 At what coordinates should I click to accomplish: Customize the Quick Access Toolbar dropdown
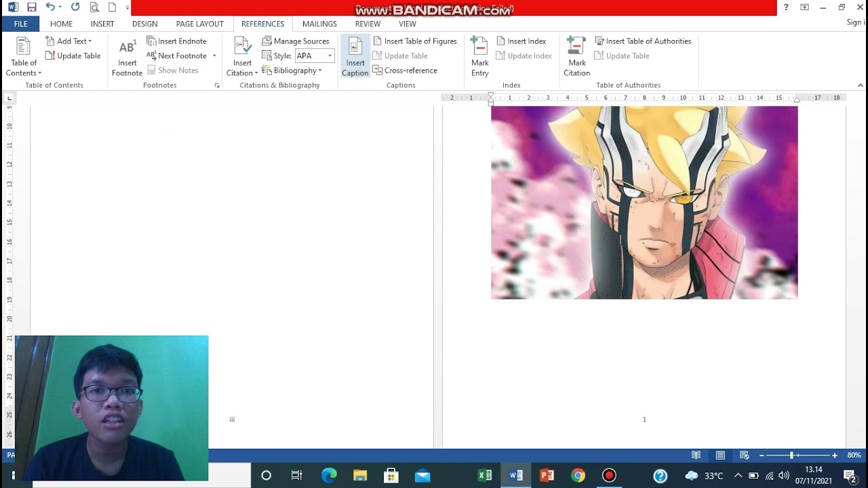click(x=127, y=8)
